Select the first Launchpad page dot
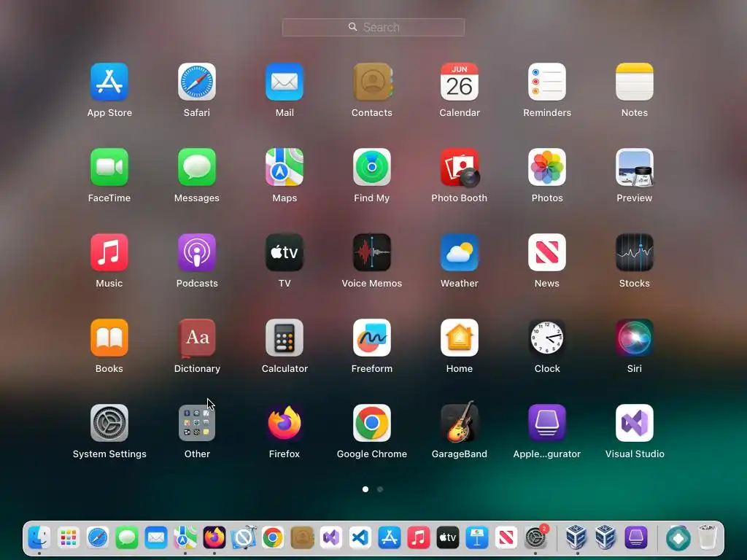 click(365, 489)
